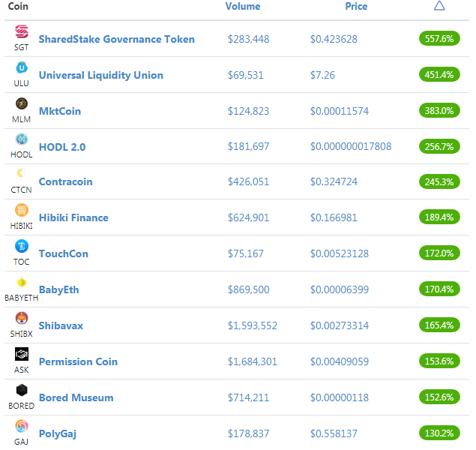476x450 pixels.
Task: Click the SharedStake SGT coin icon
Action: pos(22,31)
